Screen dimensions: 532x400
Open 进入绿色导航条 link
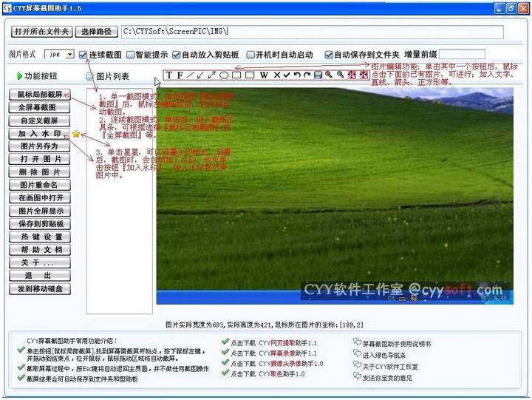[x=384, y=355]
